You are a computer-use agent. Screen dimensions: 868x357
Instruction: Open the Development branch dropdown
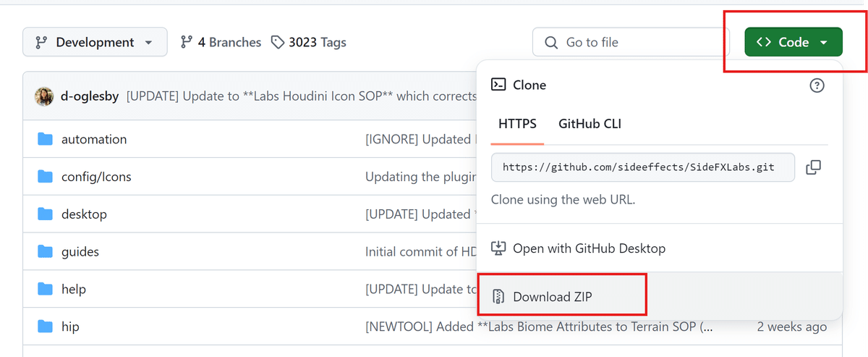[95, 42]
